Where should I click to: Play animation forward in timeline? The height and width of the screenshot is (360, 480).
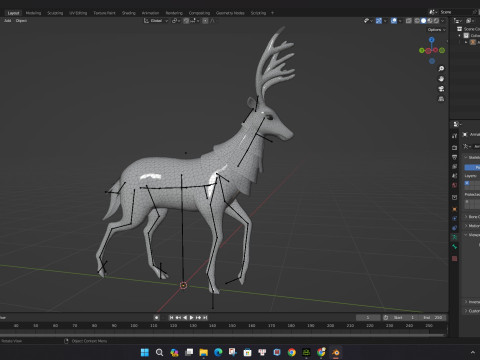tap(191, 317)
